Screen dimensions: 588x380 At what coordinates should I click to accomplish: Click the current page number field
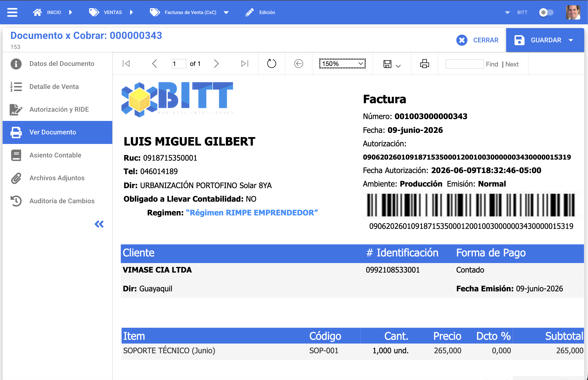179,64
